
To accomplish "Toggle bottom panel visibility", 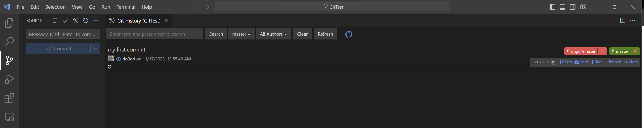I will pyautogui.click(x=562, y=7).
